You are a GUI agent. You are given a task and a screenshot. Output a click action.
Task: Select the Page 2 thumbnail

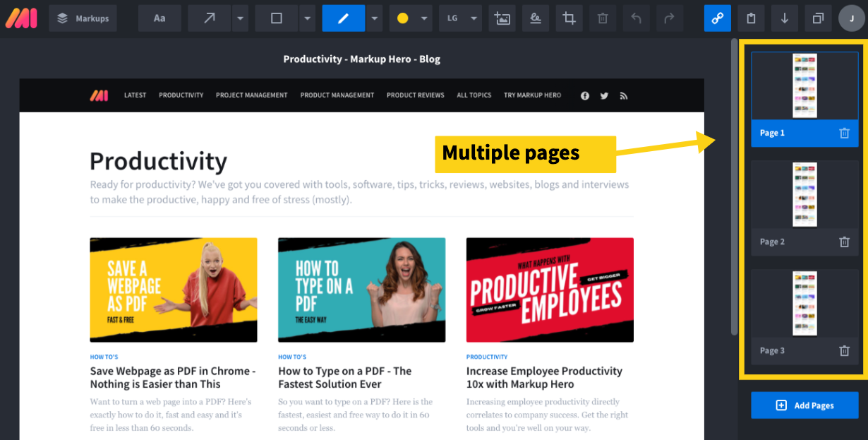coord(804,194)
